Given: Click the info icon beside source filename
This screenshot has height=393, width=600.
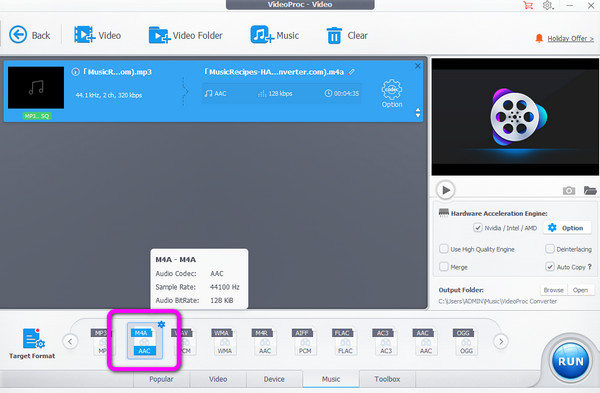Looking at the screenshot, I should point(75,72).
